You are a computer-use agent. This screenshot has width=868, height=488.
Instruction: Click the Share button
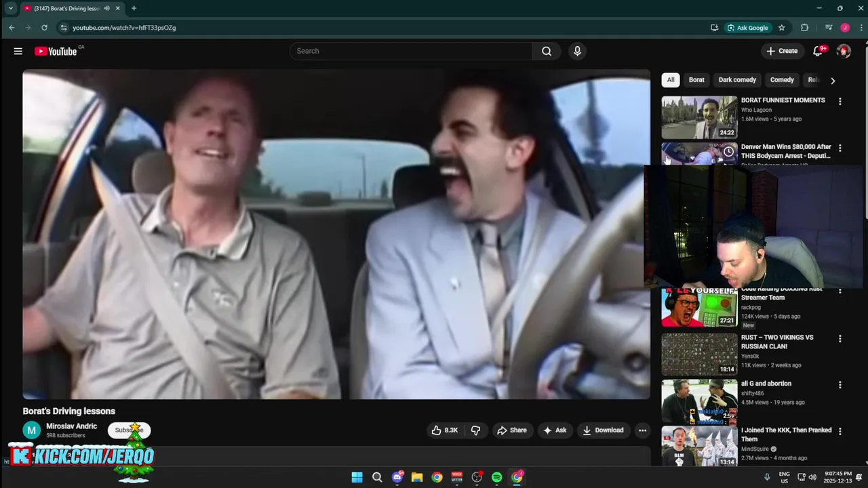coord(512,430)
